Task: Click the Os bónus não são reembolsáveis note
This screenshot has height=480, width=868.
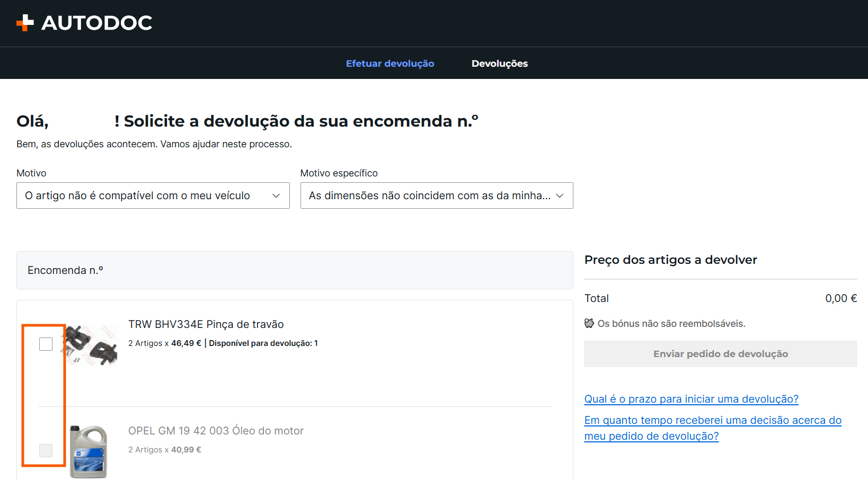Action: [671, 324]
